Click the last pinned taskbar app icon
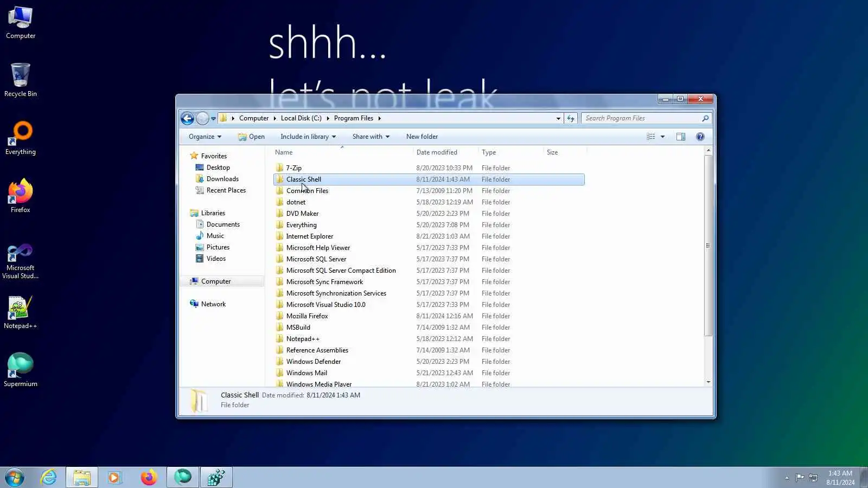Viewport: 868px width, 488px height. pyautogui.click(x=216, y=477)
